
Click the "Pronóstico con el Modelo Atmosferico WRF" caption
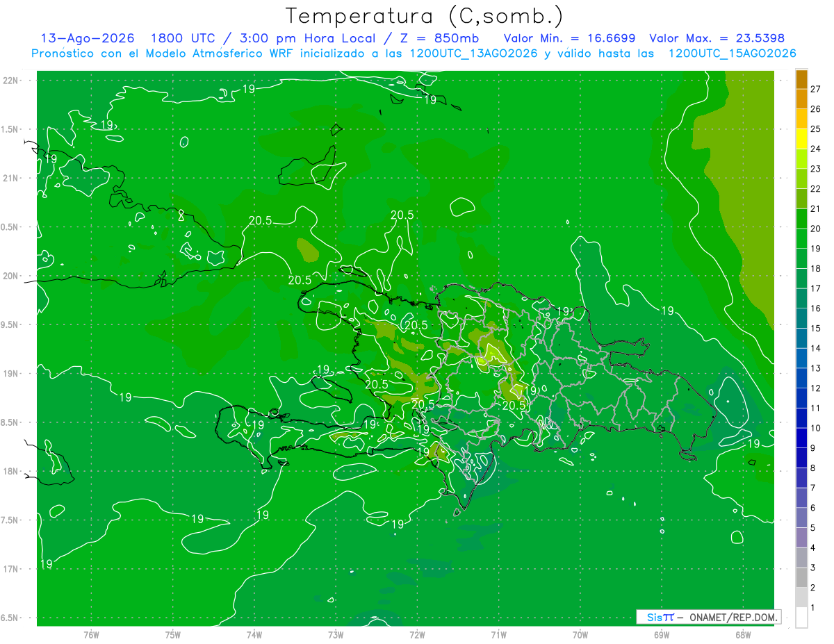[165, 53]
